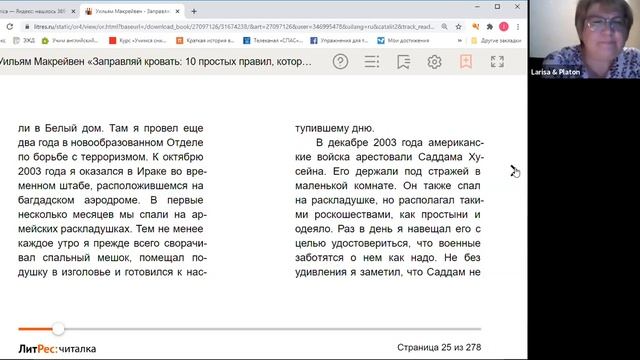Click the zoom magnifier icon in address bar
This screenshot has width=640, height=360.
click(444, 27)
